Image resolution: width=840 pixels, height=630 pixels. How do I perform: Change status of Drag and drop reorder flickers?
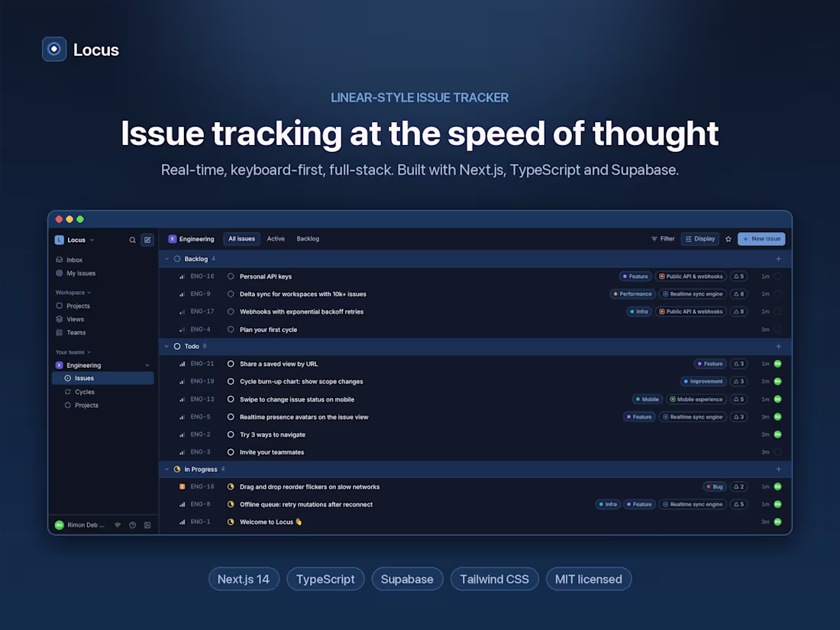[x=231, y=487]
